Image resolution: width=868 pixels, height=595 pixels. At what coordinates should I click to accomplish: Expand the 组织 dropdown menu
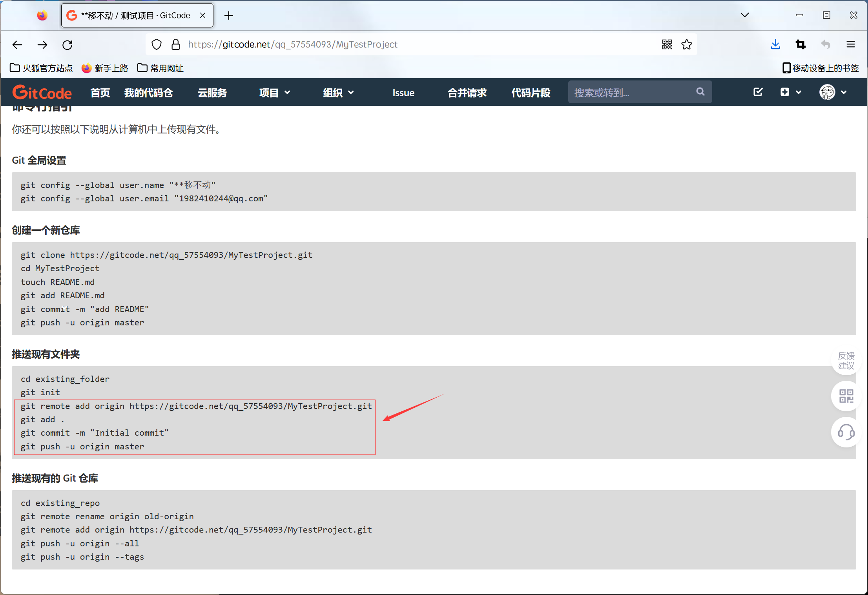coord(338,93)
